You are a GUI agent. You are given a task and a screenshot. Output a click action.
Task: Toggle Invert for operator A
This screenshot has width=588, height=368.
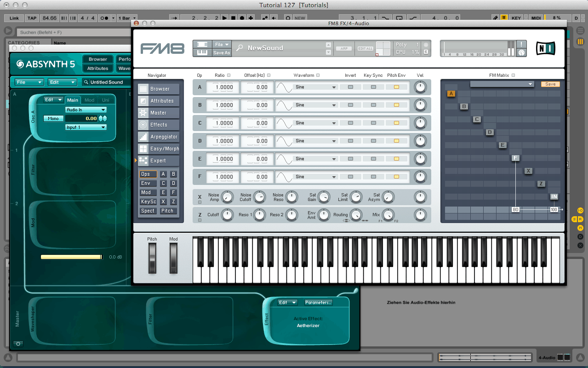350,87
